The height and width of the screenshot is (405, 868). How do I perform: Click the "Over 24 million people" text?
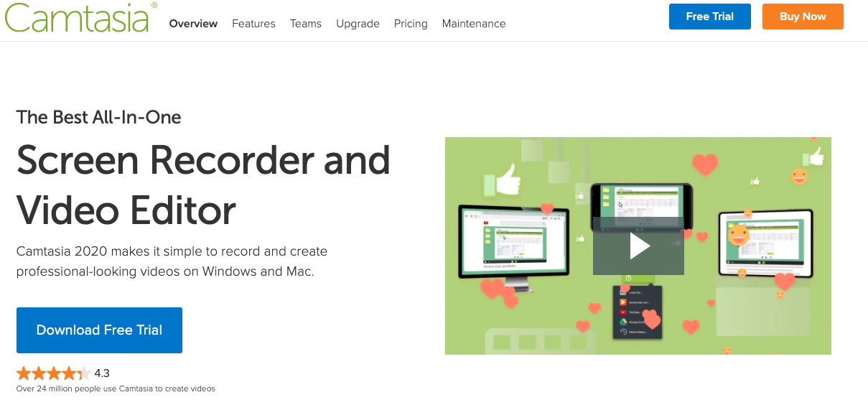tap(116, 388)
